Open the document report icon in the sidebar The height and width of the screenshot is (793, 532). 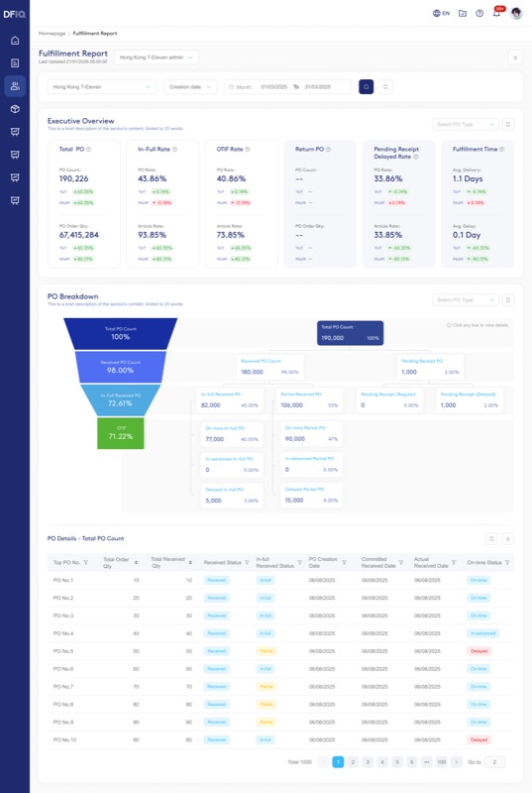(x=15, y=63)
